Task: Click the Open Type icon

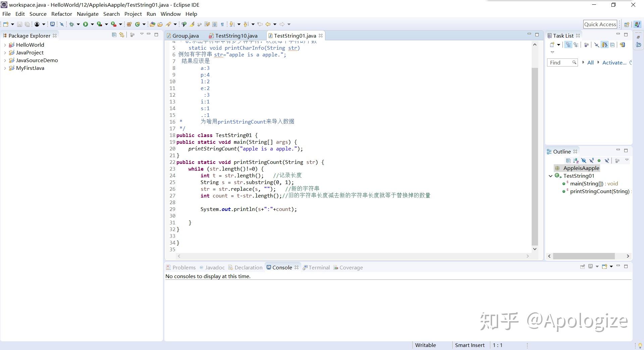Action: pos(152,24)
